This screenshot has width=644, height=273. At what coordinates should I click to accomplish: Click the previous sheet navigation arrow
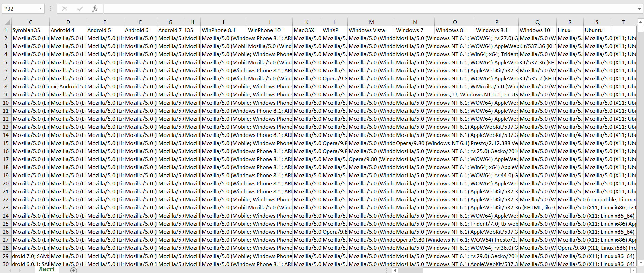click(x=10, y=270)
